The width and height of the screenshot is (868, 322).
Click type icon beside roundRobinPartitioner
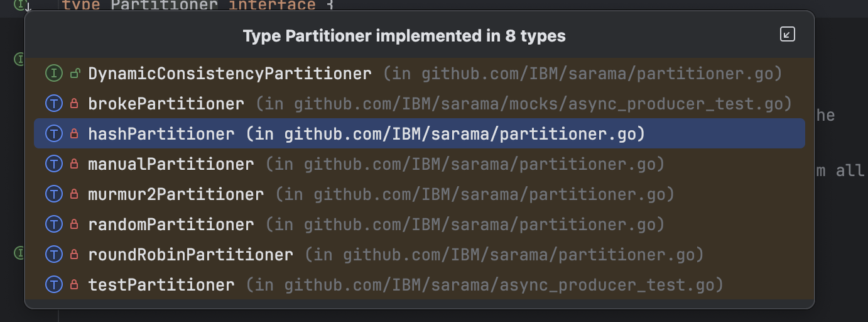(54, 255)
